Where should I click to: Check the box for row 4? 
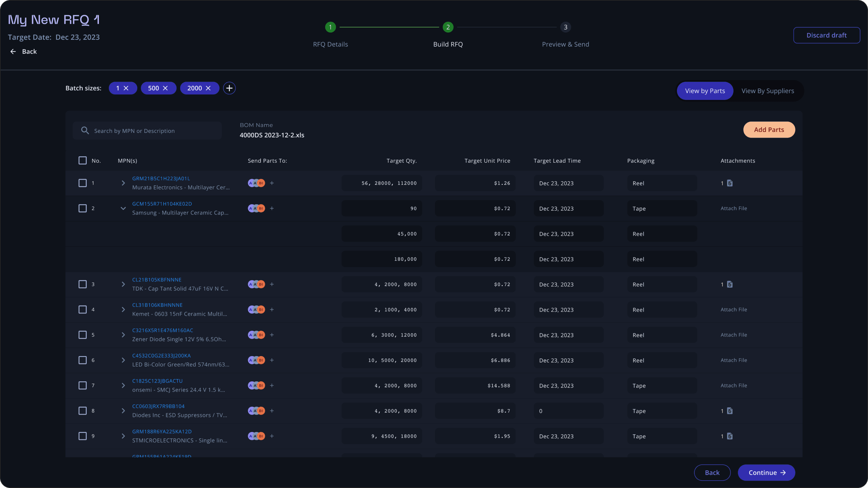[83, 309]
